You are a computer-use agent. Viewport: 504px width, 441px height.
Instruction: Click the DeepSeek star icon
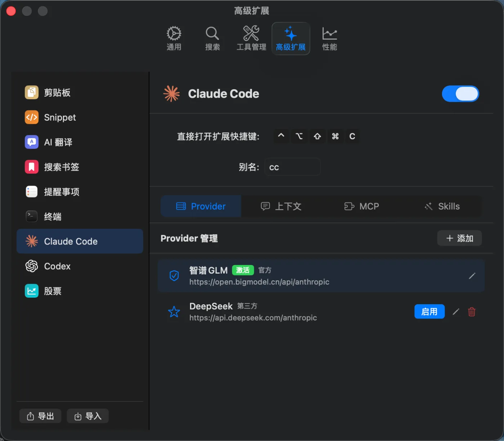pyautogui.click(x=174, y=312)
